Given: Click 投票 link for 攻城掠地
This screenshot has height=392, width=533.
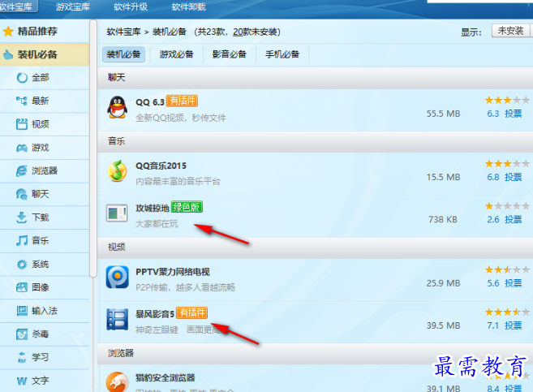Looking at the screenshot, I should 514,219.
